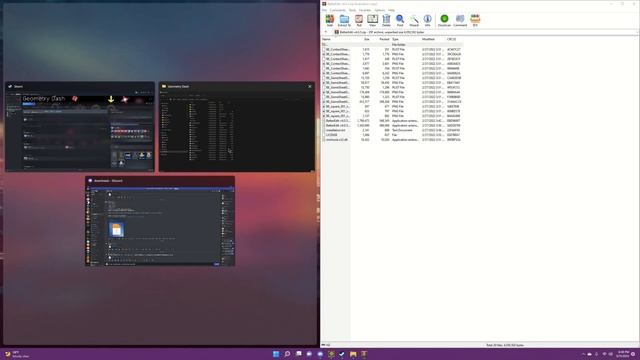Show hidden system tray icons
The width and height of the screenshot is (640, 360).
point(583,354)
